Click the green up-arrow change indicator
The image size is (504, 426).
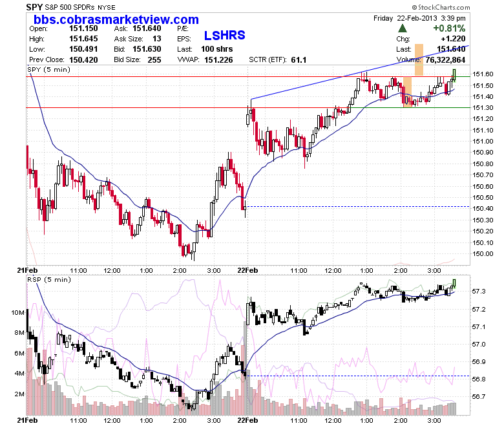(402, 28)
